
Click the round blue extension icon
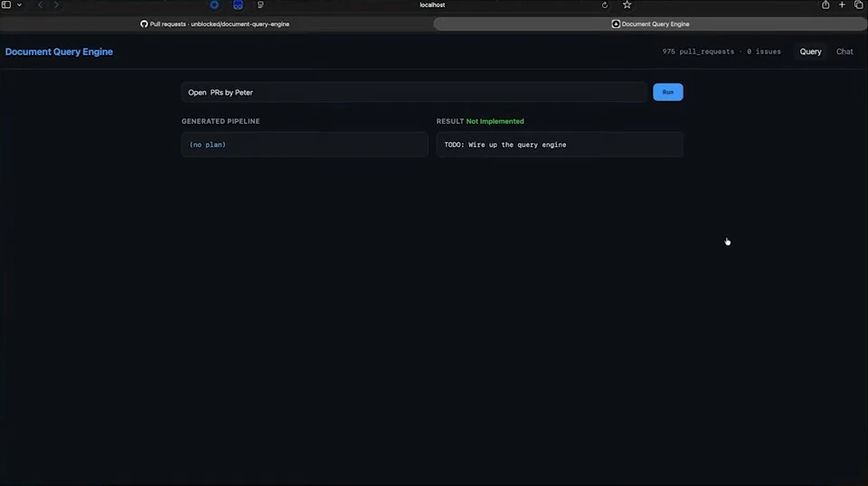click(214, 5)
